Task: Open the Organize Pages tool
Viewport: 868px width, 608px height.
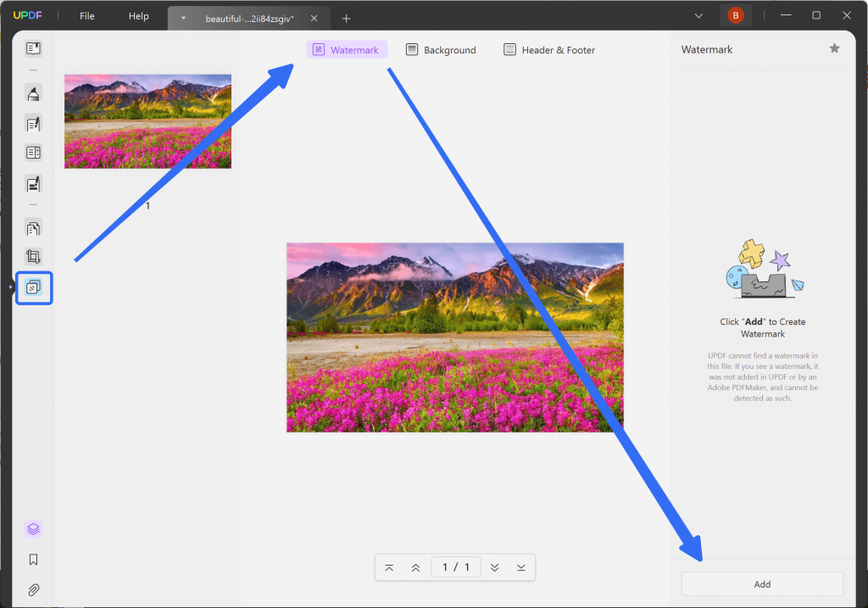Action: coord(34,228)
